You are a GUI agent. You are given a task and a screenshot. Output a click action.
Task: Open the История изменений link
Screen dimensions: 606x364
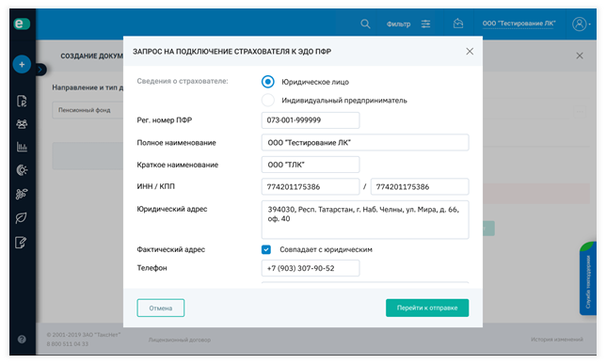[x=557, y=340]
